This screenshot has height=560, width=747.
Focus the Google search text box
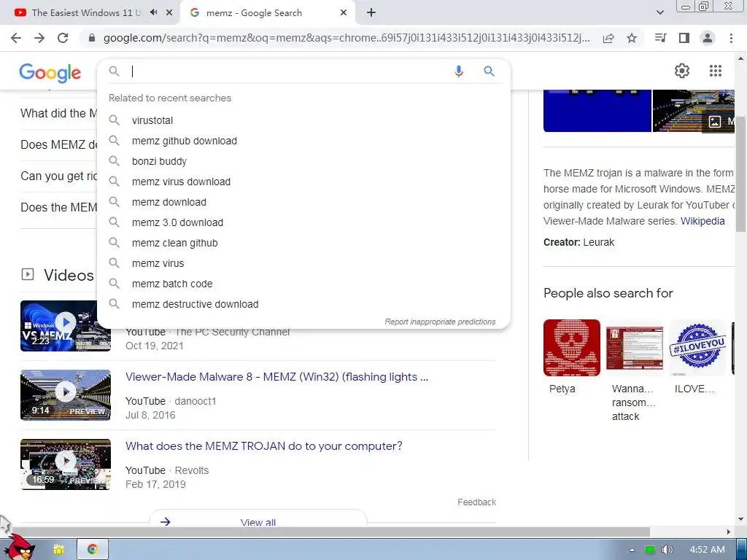[x=288, y=71]
